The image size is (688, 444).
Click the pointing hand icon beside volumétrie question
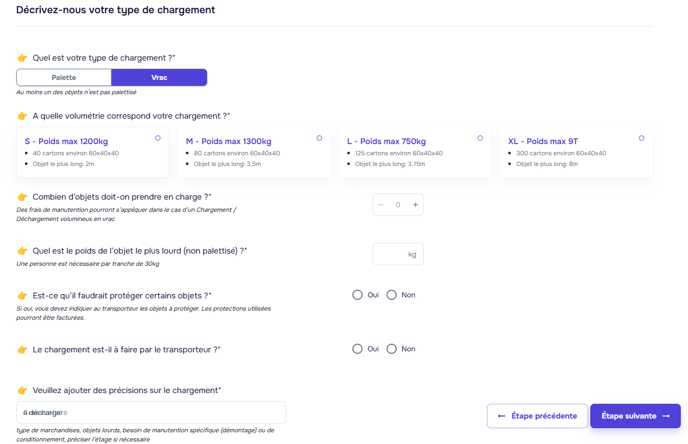coord(22,116)
